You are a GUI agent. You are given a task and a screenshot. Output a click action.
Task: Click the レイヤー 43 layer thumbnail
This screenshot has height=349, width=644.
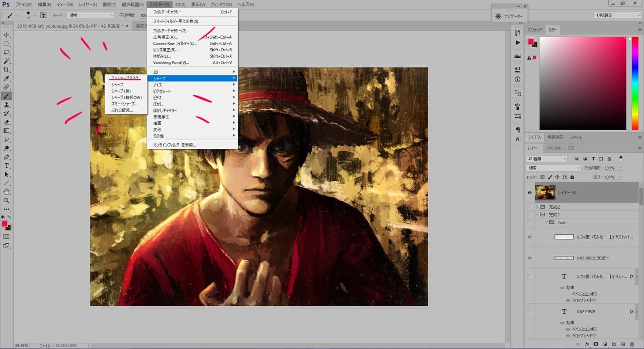coord(545,193)
